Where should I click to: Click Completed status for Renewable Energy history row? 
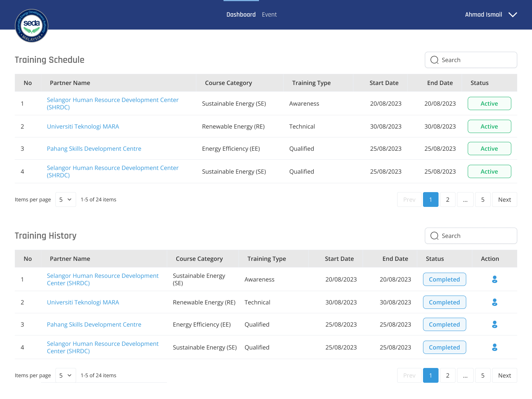[x=444, y=302]
